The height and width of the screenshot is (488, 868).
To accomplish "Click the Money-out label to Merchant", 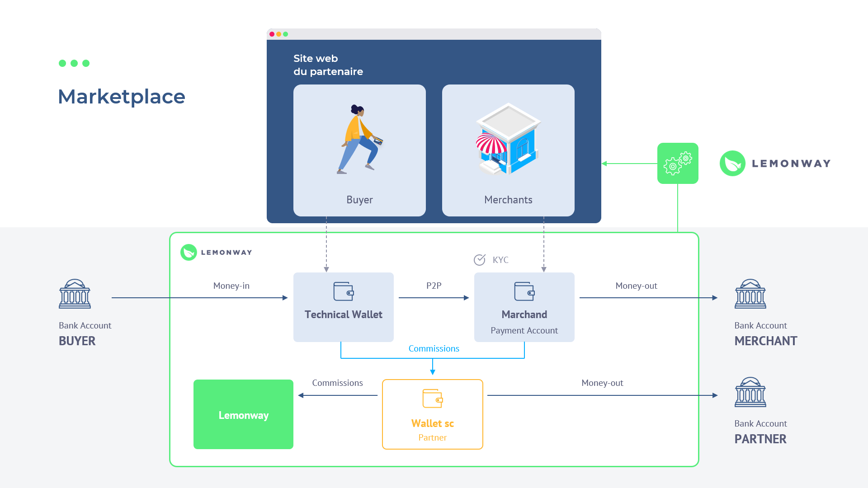I will coord(637,286).
